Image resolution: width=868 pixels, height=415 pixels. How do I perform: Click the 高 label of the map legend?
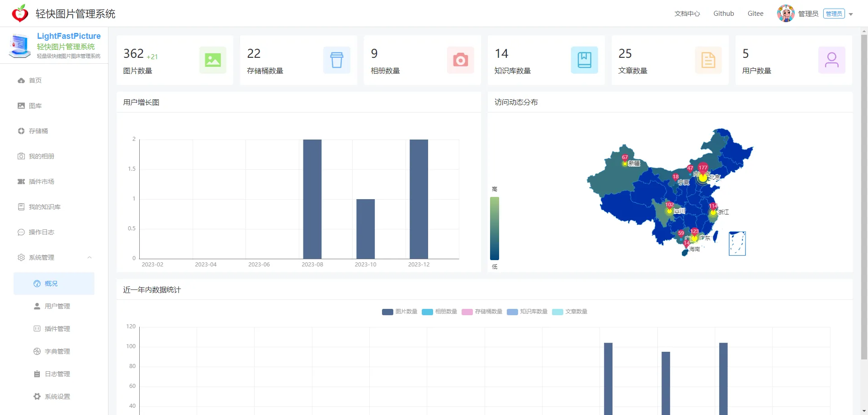495,189
